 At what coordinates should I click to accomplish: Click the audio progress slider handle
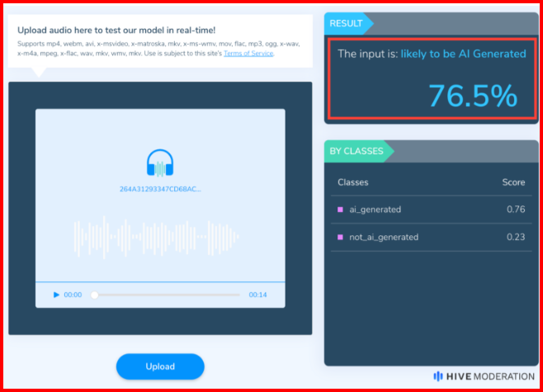point(95,295)
